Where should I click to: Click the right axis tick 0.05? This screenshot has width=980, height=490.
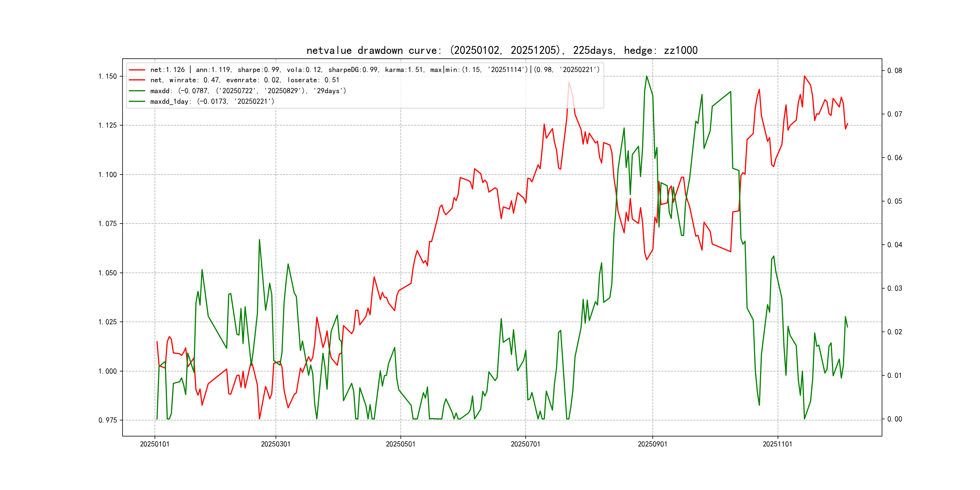coord(894,201)
